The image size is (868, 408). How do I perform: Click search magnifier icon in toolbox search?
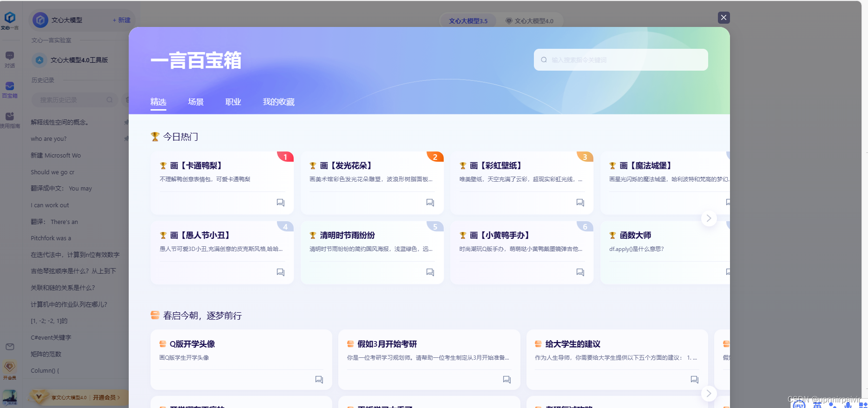point(544,60)
